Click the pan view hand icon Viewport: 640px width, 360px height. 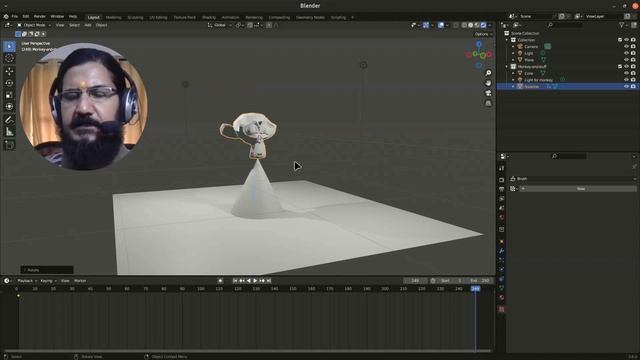pos(488,83)
